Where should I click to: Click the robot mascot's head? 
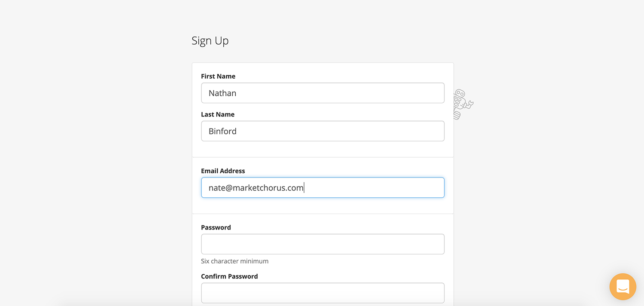pyautogui.click(x=460, y=93)
